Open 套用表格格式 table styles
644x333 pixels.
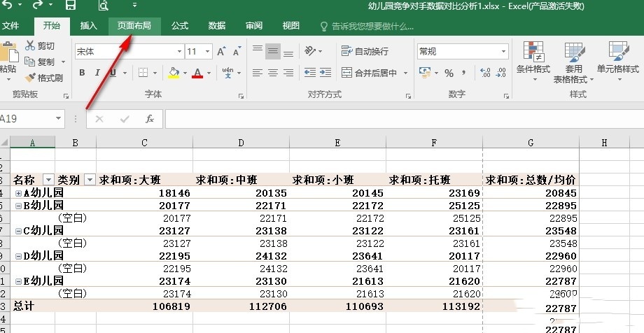[574, 62]
